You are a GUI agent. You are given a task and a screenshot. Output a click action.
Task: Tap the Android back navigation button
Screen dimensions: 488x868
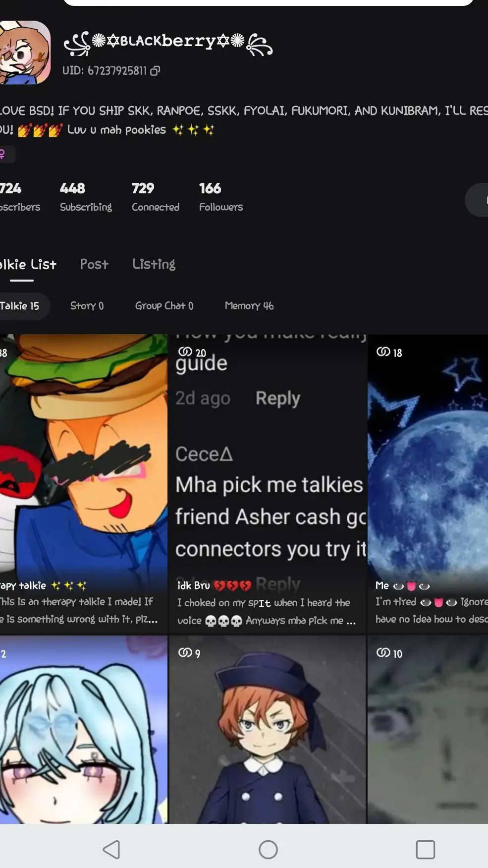[x=111, y=849]
